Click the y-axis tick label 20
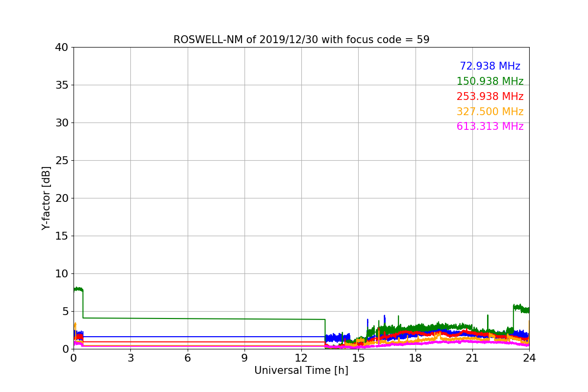 pos(62,198)
